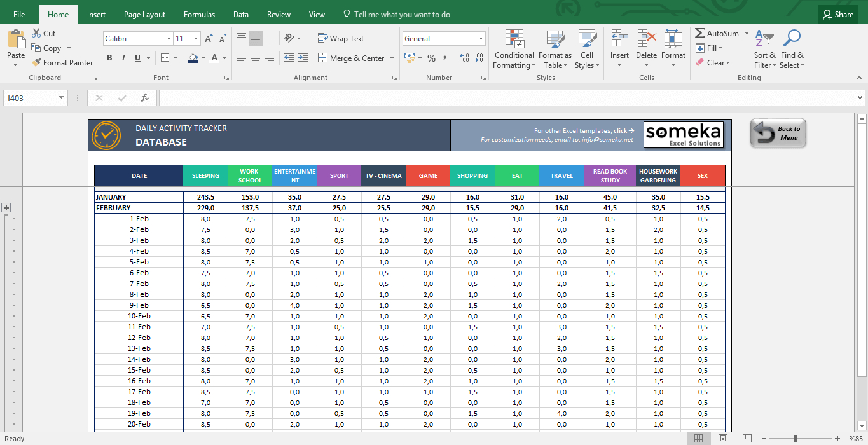Toggle Italic text formatting
Viewport: 868px width, 445px height.
coord(123,58)
